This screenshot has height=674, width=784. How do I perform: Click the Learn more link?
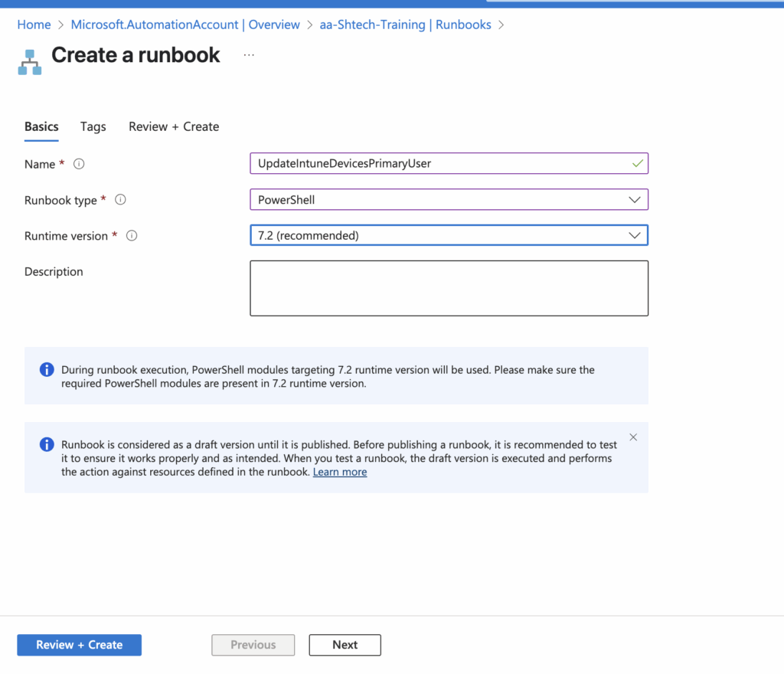click(340, 471)
